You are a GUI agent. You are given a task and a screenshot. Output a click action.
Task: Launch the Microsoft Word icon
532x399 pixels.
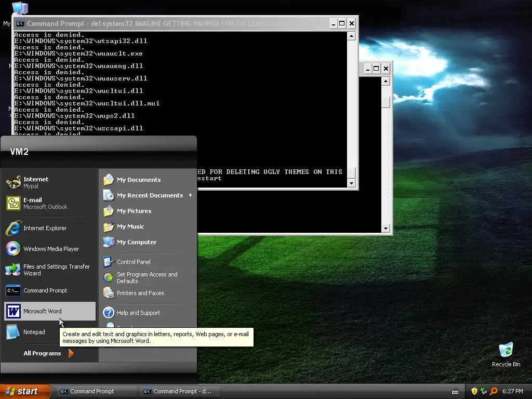(x=14, y=311)
